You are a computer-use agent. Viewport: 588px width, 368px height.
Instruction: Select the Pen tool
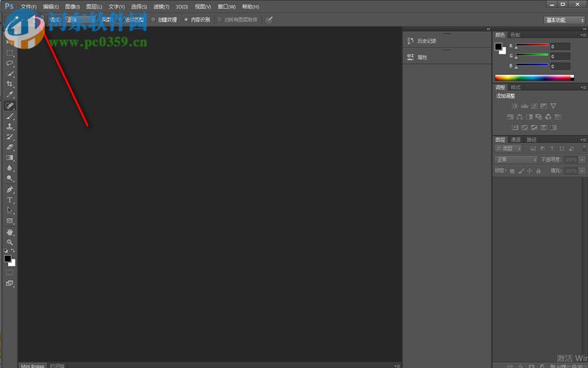(x=10, y=190)
